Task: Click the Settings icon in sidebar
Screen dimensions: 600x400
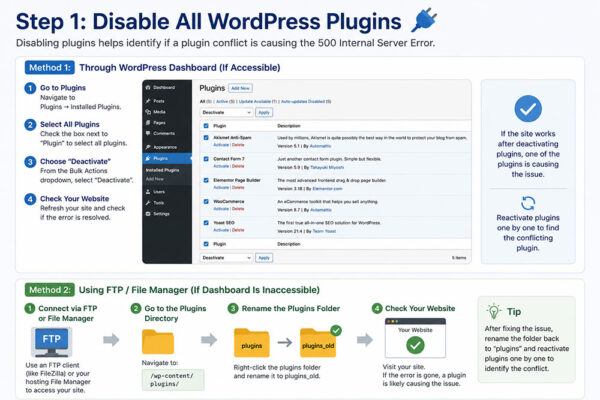Action: (148, 214)
